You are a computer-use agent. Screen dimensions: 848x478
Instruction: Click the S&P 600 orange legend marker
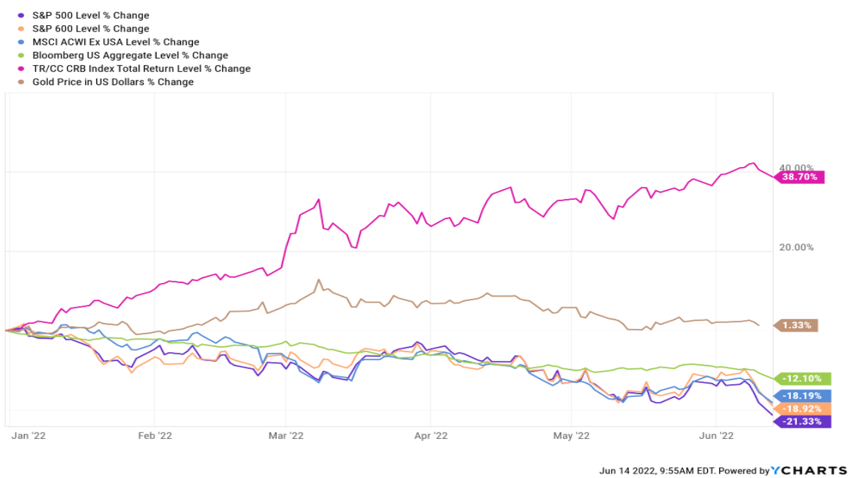10,29
